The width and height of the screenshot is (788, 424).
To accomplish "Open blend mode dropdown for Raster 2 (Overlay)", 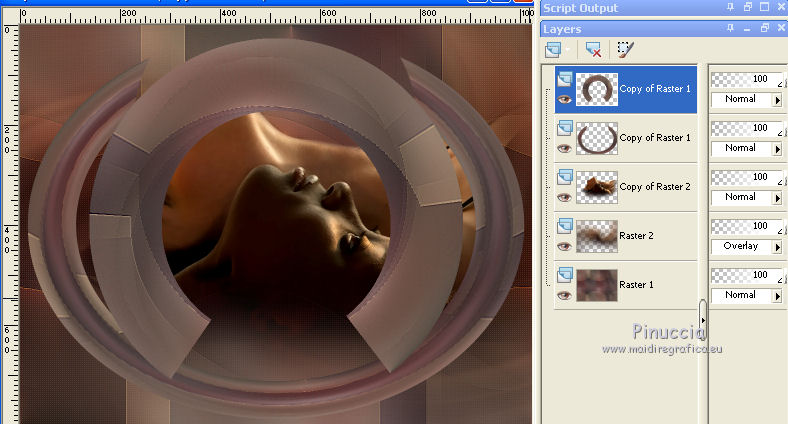I will pyautogui.click(x=778, y=246).
